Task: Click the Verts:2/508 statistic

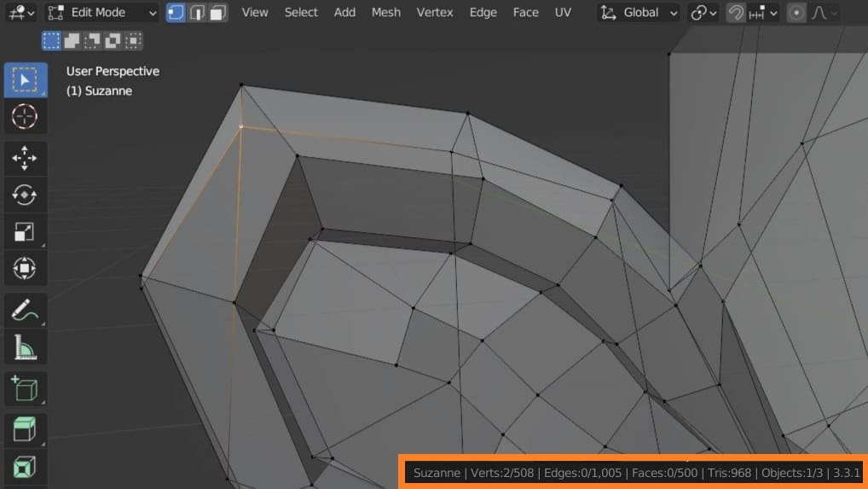Action: pos(502,473)
